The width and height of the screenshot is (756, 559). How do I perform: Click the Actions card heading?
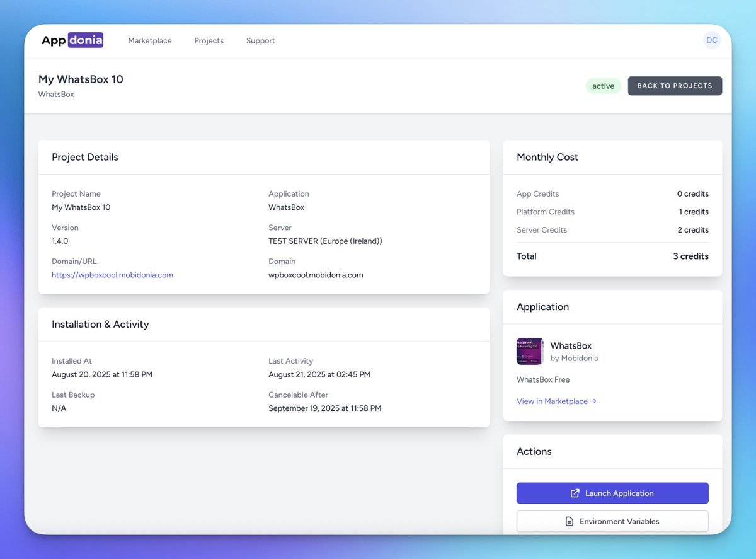pyautogui.click(x=534, y=451)
